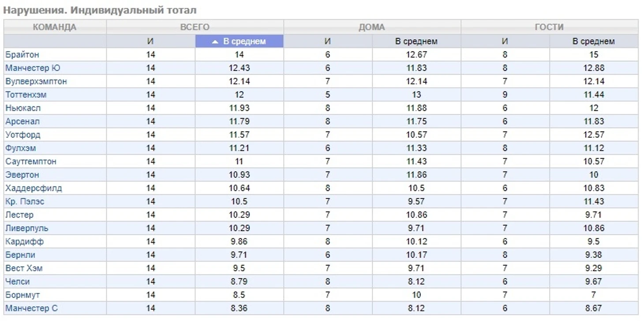This screenshot has height=321, width=644.
Task: Open the Манчестер Ю team link
Action: pyautogui.click(x=33, y=68)
